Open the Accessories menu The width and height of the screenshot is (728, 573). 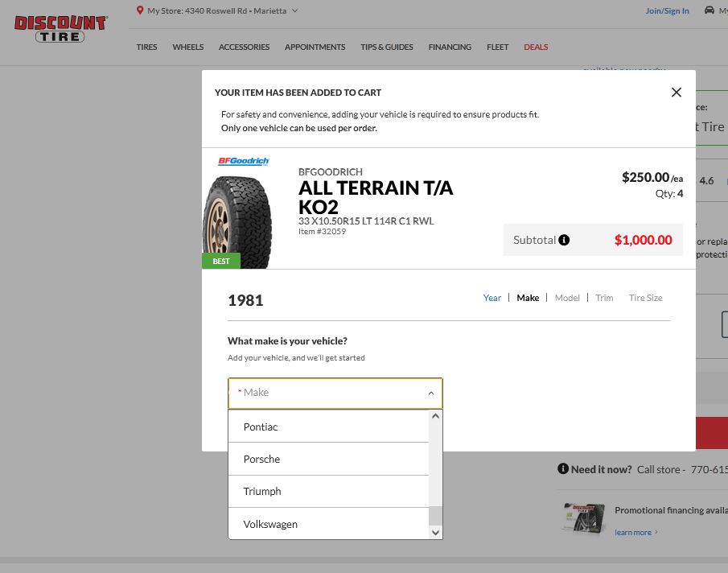(x=245, y=47)
